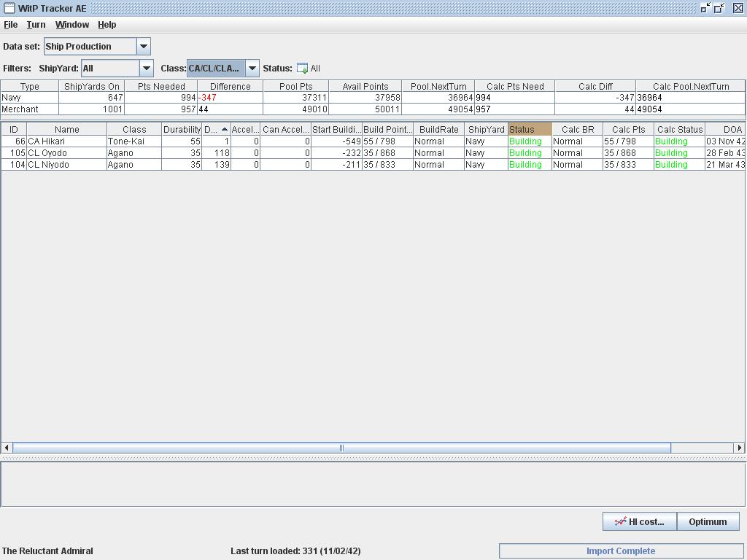
Task: Click the iconify window button
Action: (705, 7)
